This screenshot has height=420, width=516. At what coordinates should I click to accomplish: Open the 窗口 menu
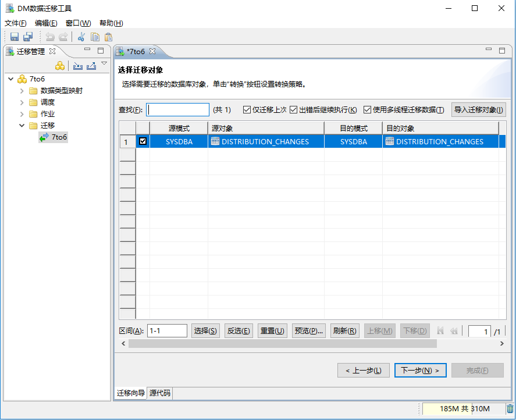(77, 23)
